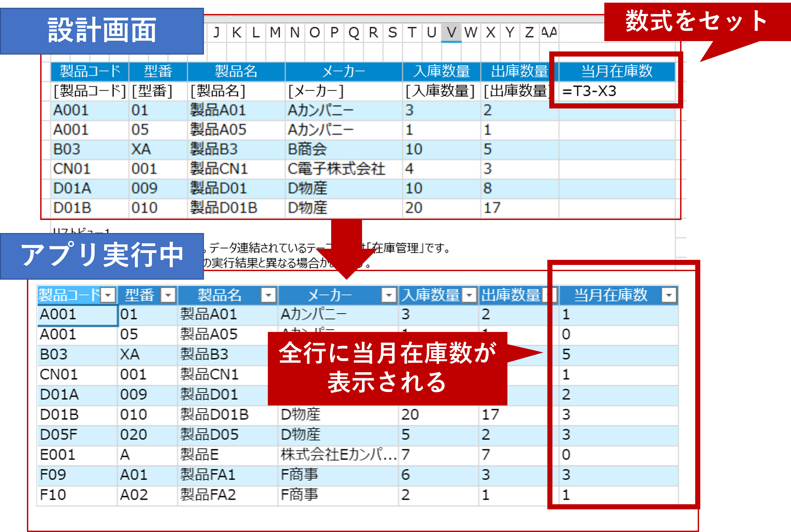This screenshot has width=791, height=532.
Task: Select the [製品コード] template cell
Action: (90, 91)
